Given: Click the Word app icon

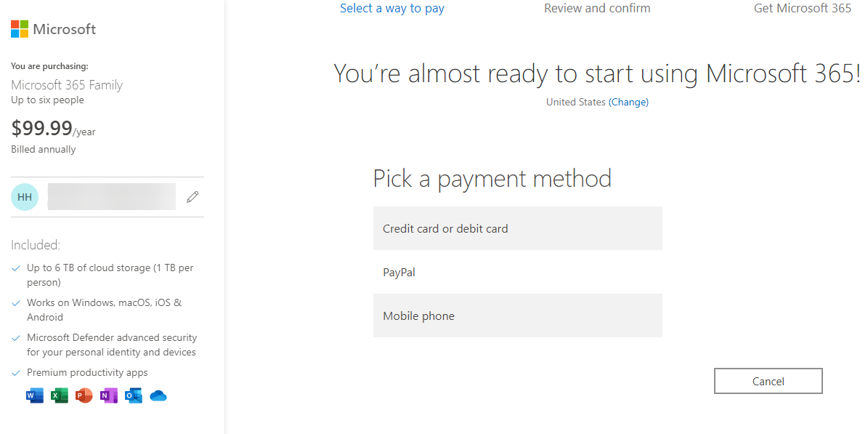Looking at the screenshot, I should coord(35,396).
